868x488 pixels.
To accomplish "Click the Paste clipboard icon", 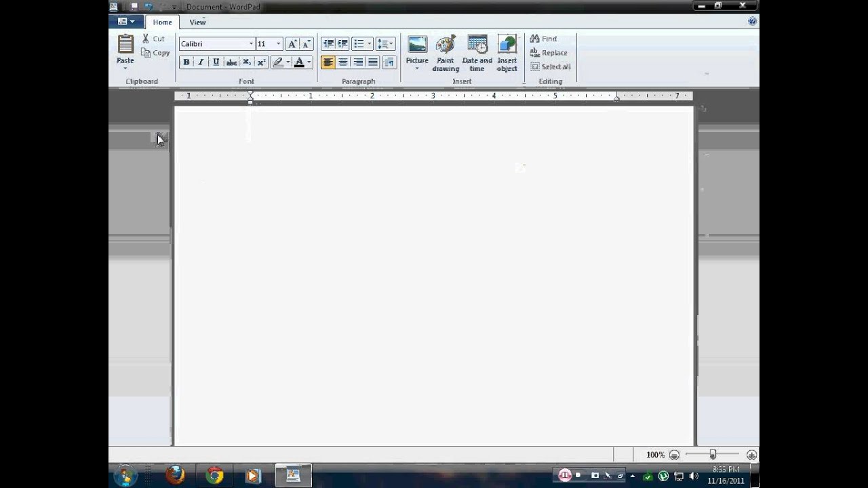I will (x=125, y=44).
